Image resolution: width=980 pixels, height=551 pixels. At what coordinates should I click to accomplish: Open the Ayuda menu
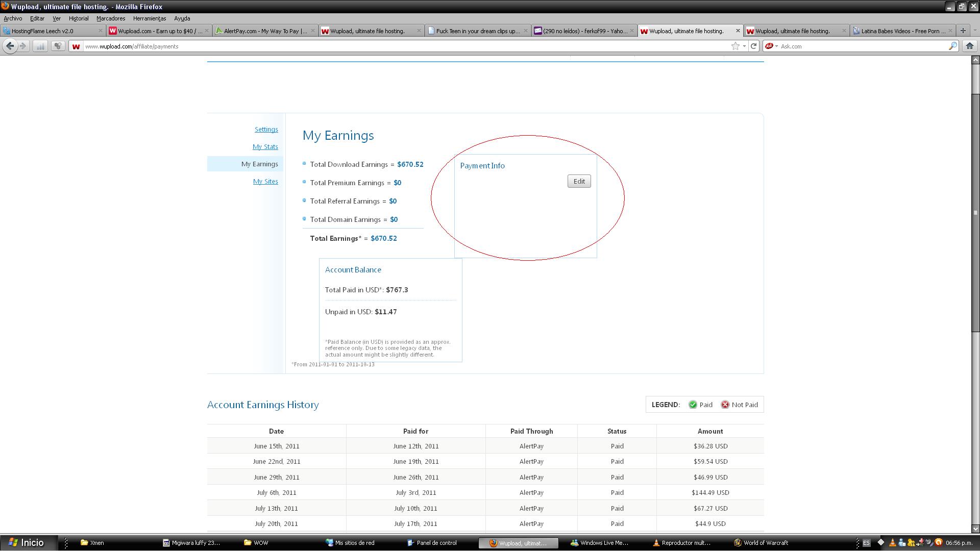coord(182,18)
